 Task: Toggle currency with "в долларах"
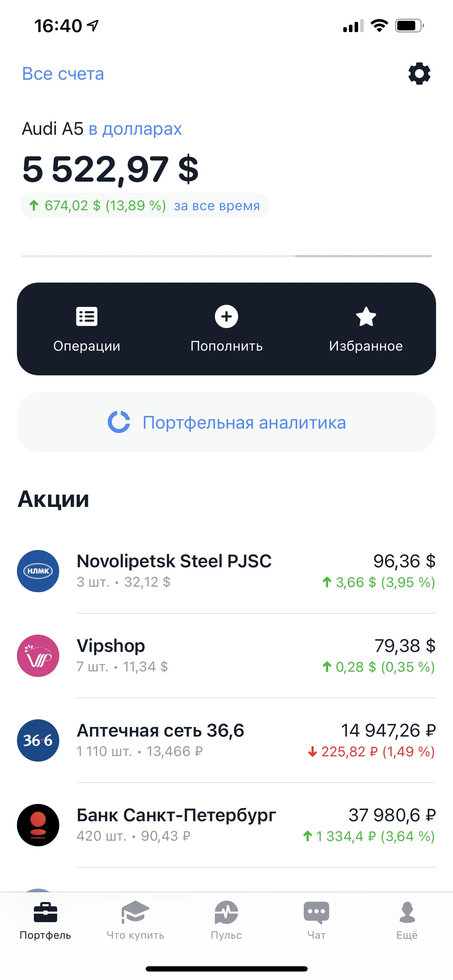135,129
